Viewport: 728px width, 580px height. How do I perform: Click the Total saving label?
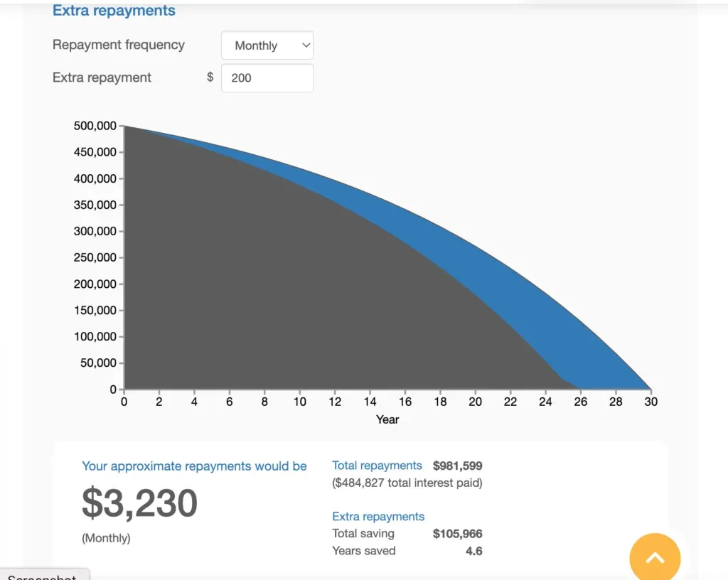[363, 534]
